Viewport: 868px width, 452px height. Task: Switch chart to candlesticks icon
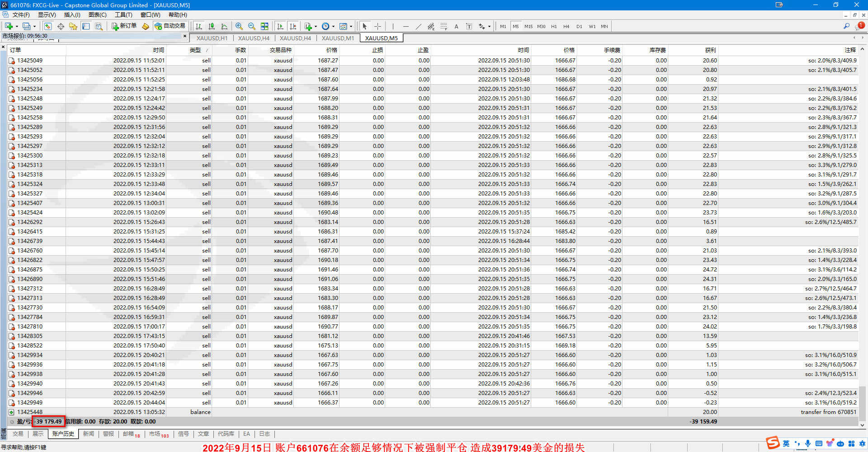(212, 26)
